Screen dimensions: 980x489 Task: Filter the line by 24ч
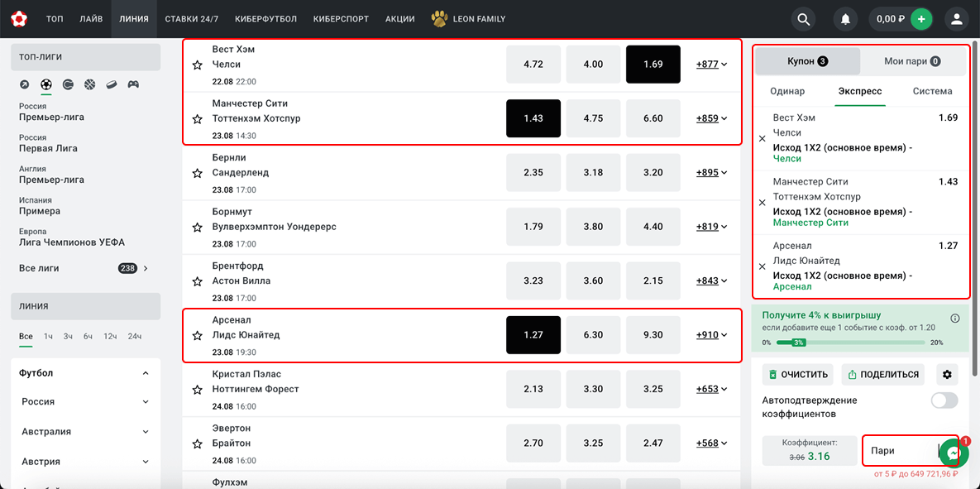[134, 337]
